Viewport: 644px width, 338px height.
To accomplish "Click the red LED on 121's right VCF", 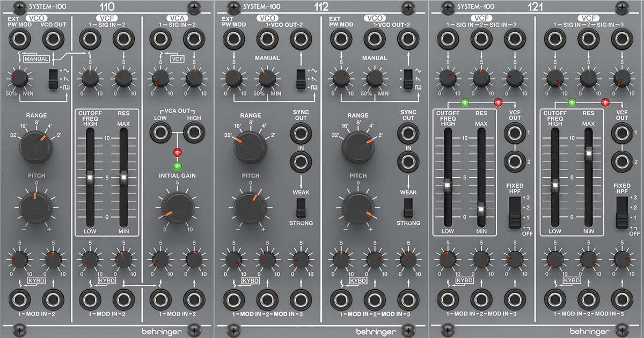I will point(605,101).
